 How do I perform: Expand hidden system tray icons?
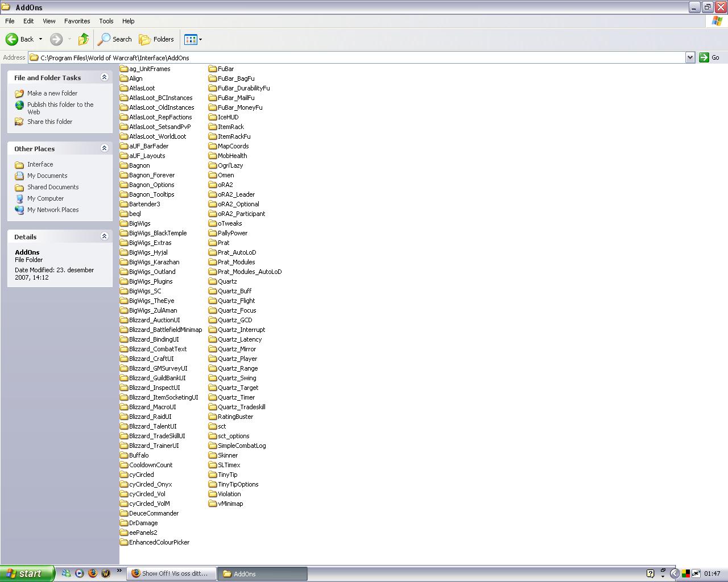[x=675, y=573]
